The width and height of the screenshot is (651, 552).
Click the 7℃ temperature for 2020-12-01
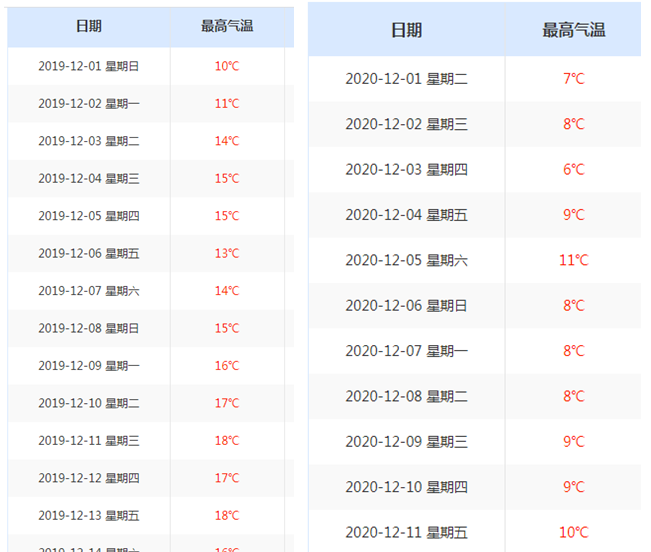tap(573, 78)
